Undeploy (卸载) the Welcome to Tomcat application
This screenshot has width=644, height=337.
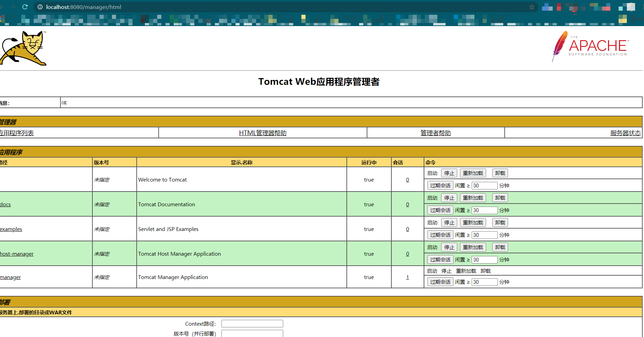pyautogui.click(x=500, y=173)
